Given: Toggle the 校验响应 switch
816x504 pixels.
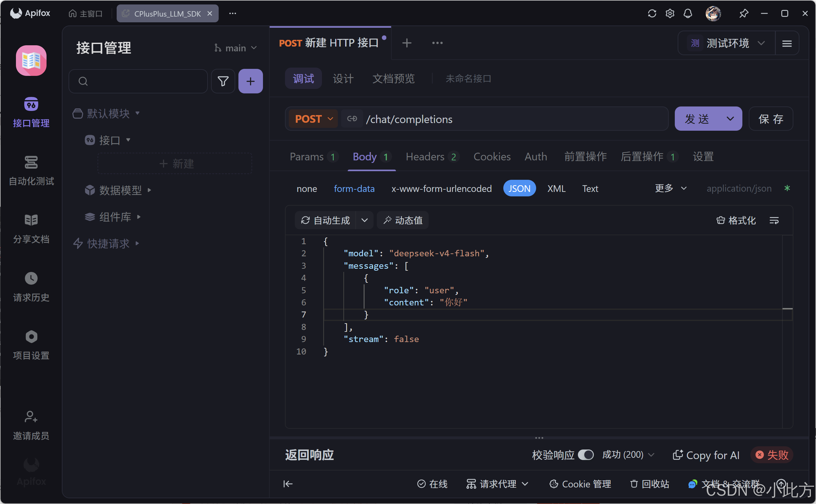Looking at the screenshot, I should coord(586,455).
